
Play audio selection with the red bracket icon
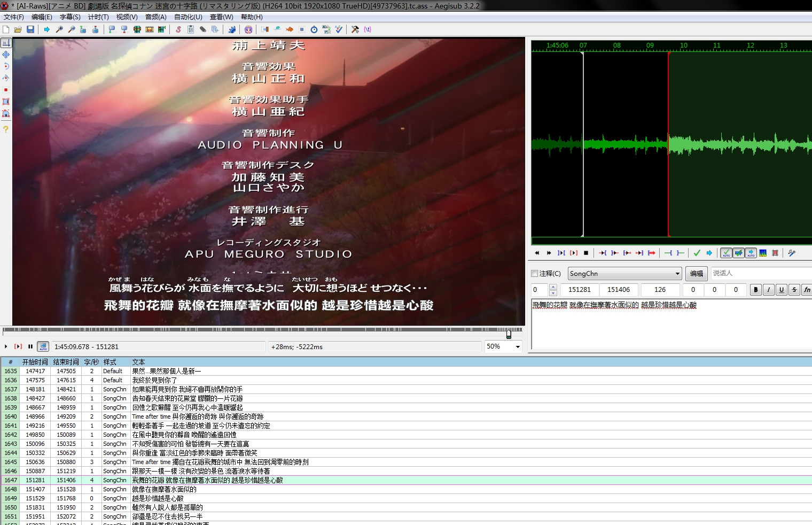click(574, 253)
